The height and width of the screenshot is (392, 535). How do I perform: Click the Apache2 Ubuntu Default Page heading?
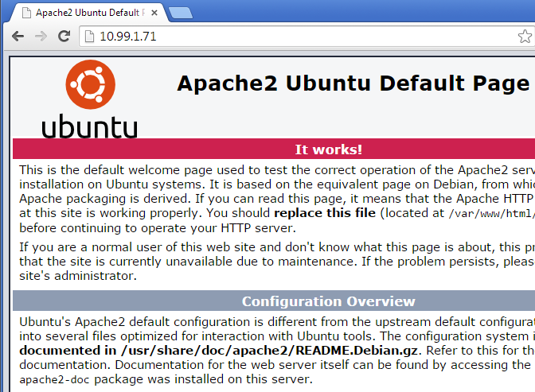click(353, 83)
